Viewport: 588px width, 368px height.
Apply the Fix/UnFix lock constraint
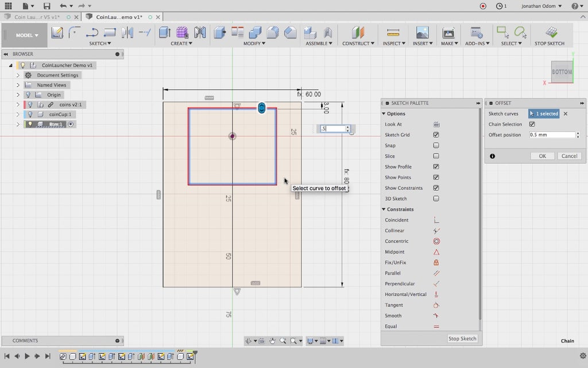click(x=436, y=263)
